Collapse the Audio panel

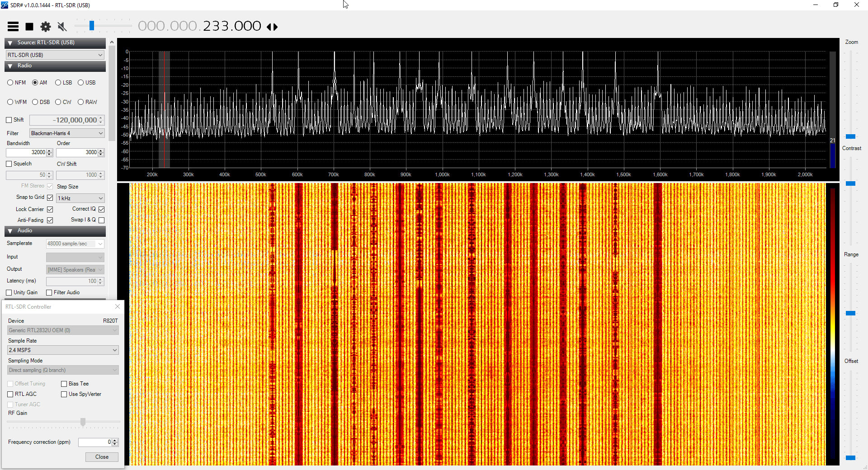(x=10, y=230)
